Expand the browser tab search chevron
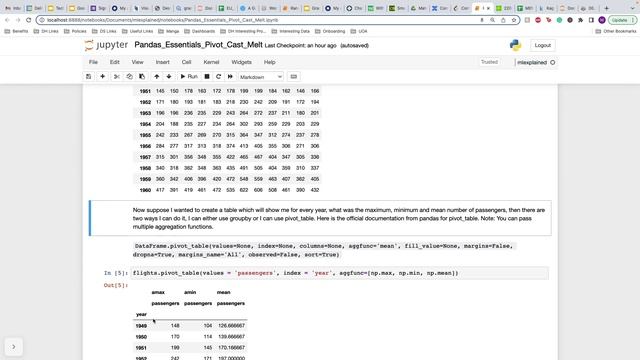The image size is (640, 360). point(632,8)
